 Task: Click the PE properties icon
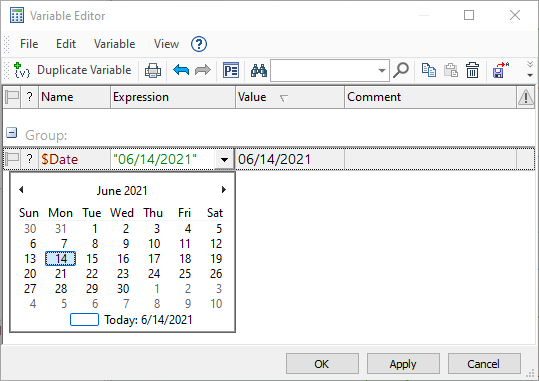pyautogui.click(x=231, y=70)
